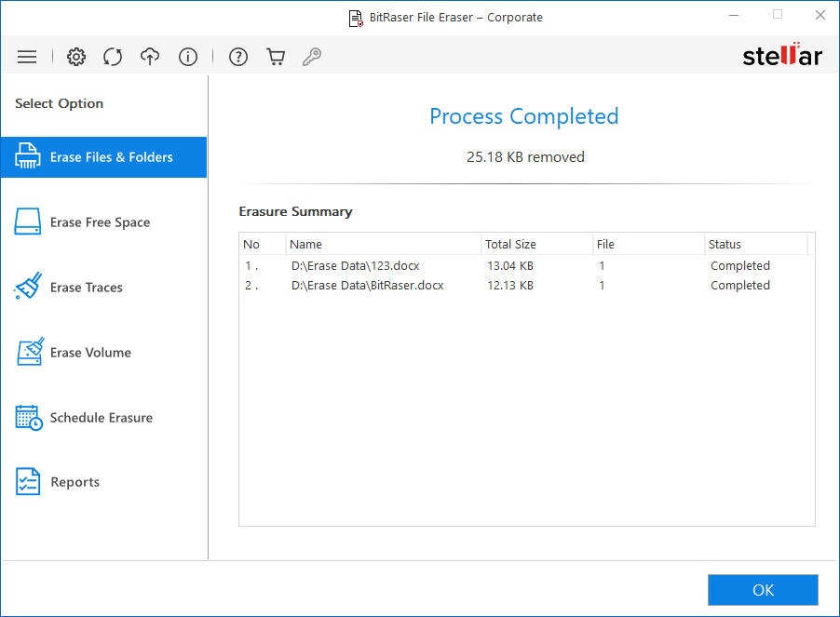Click the 12.13 KB size cell
The height and width of the screenshot is (617, 840).
(510, 286)
